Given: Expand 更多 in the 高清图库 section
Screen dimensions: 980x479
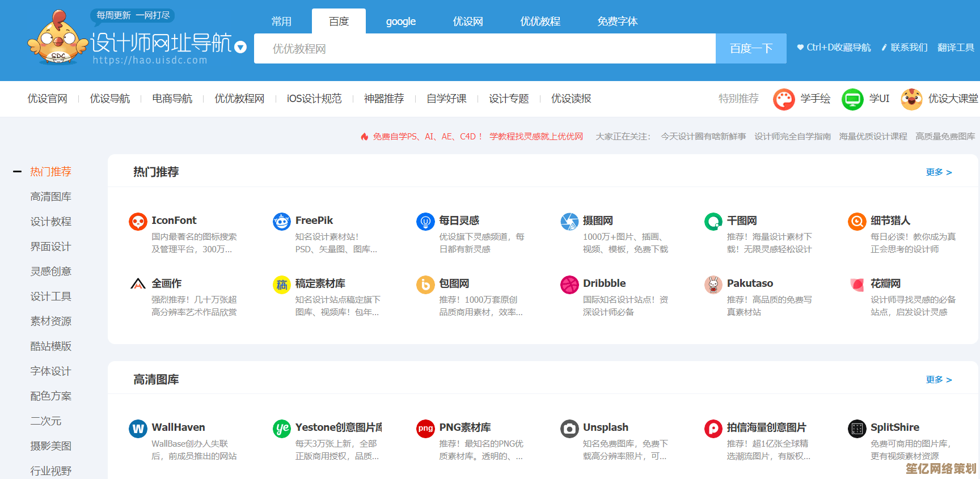Looking at the screenshot, I should 939,380.
